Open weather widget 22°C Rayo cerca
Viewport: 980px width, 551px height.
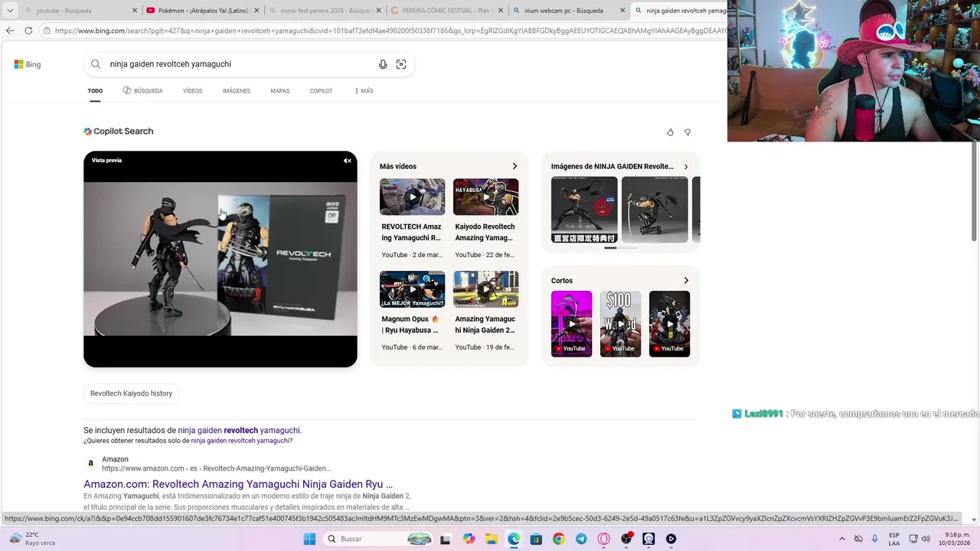click(x=32, y=539)
